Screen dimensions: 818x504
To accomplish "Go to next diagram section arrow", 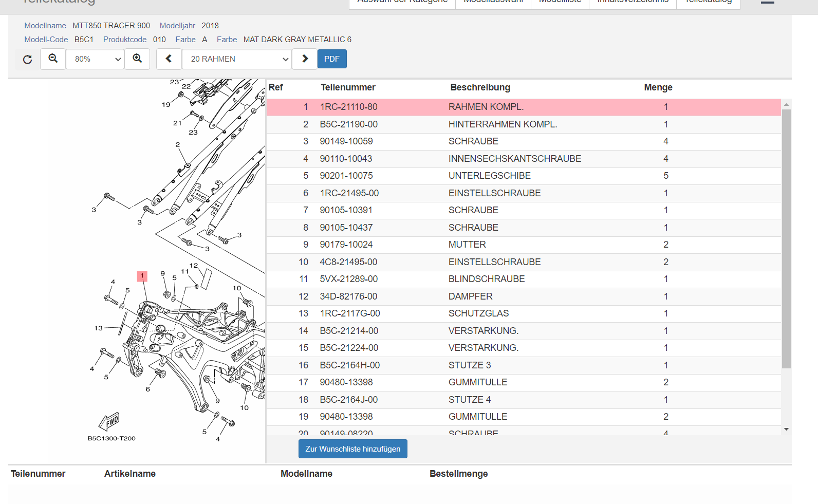I will (x=305, y=59).
